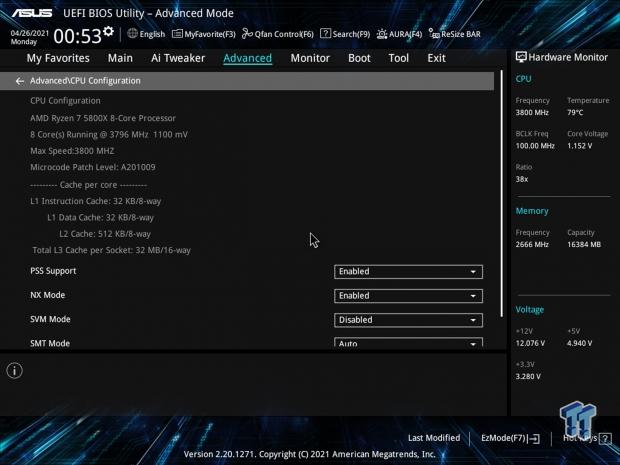Click CPU frequency value 3800 MHz
Image resolution: width=620 pixels, height=465 pixels.
tap(532, 113)
